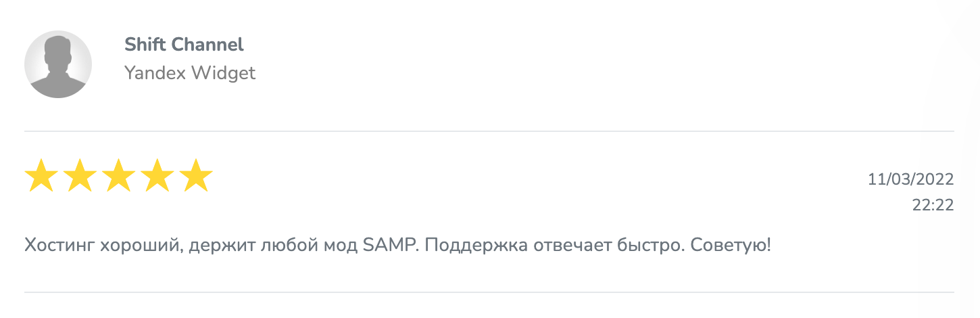Choose the third rating star

[x=118, y=176]
